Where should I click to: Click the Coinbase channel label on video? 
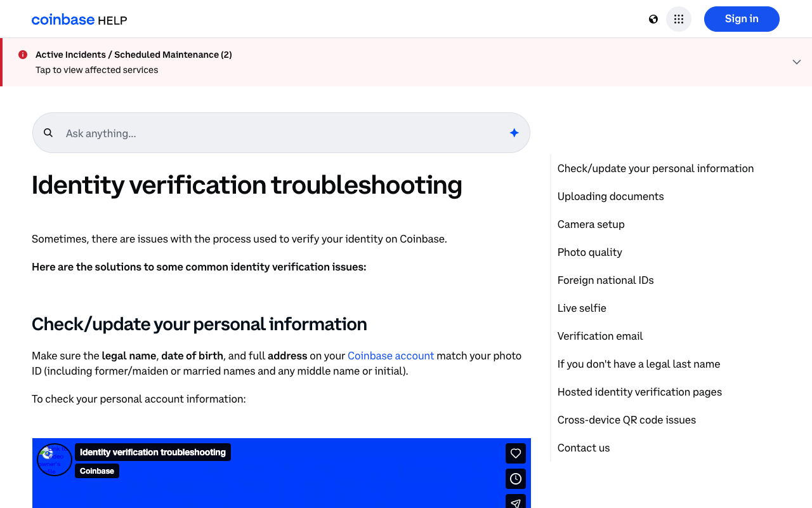[x=97, y=471]
